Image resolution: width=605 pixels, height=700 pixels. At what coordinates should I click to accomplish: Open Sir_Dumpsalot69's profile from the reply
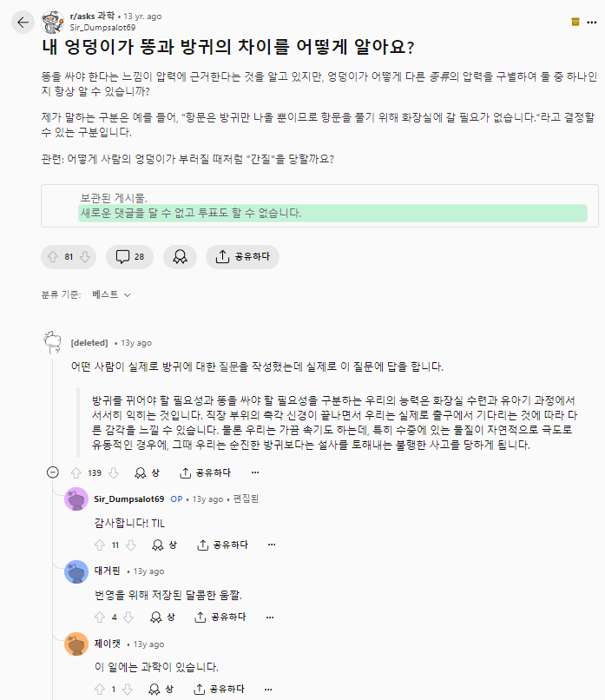[128, 499]
